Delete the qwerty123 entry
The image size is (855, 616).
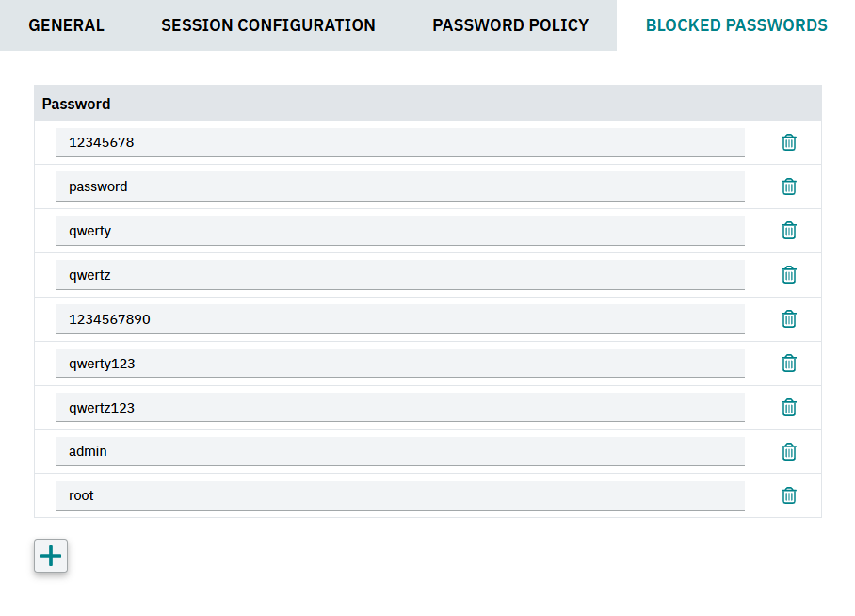pos(789,364)
